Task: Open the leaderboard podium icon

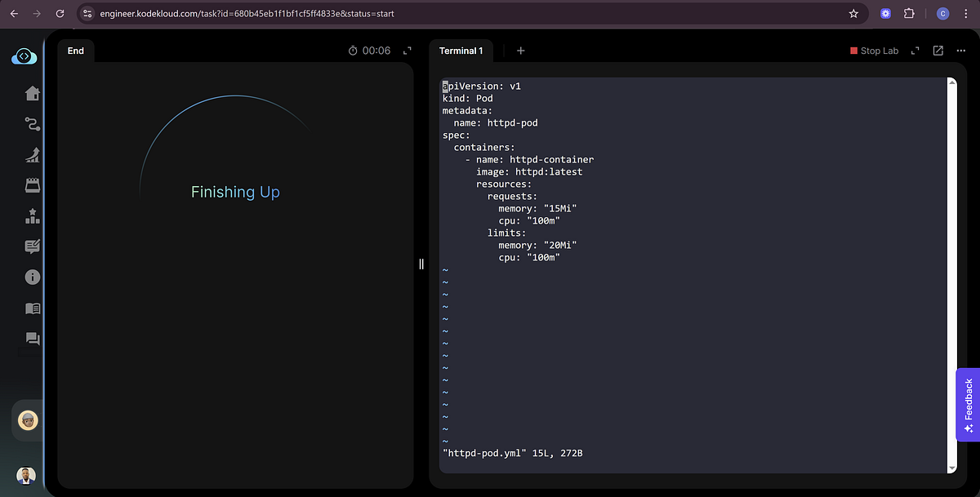Action: pos(33,216)
